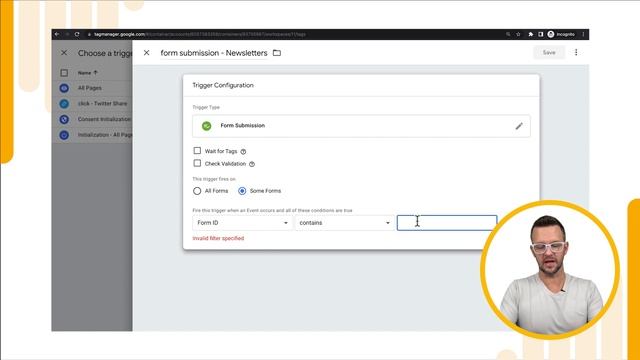Save the trigger
The height and width of the screenshot is (360, 640).
(549, 52)
